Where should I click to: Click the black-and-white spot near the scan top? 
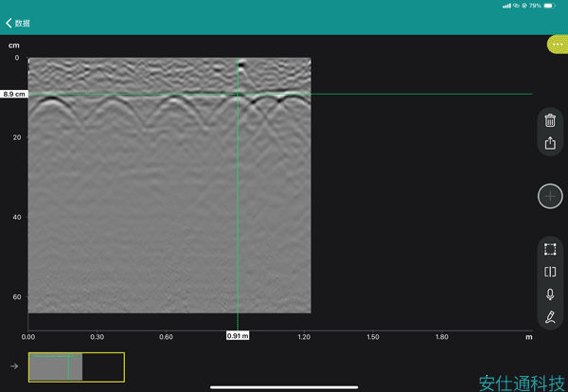[x=241, y=64]
